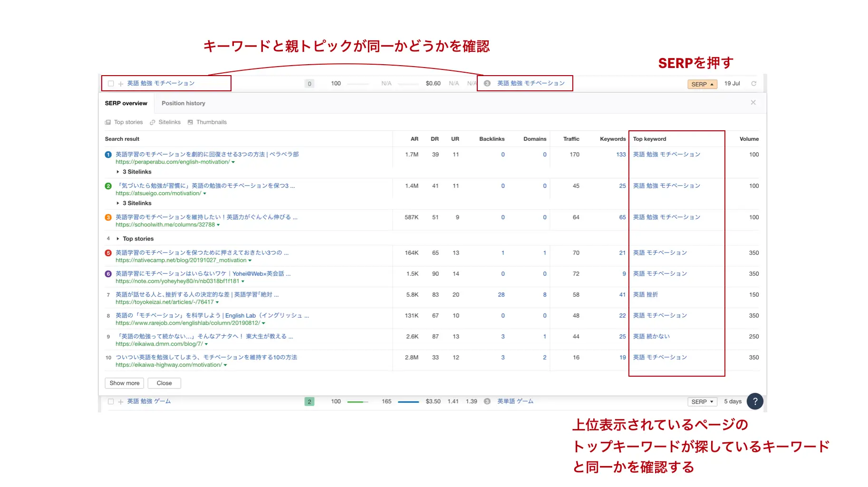Open parent topic 英単語 ゲーム link
The height and width of the screenshot is (487, 868).
(515, 401)
